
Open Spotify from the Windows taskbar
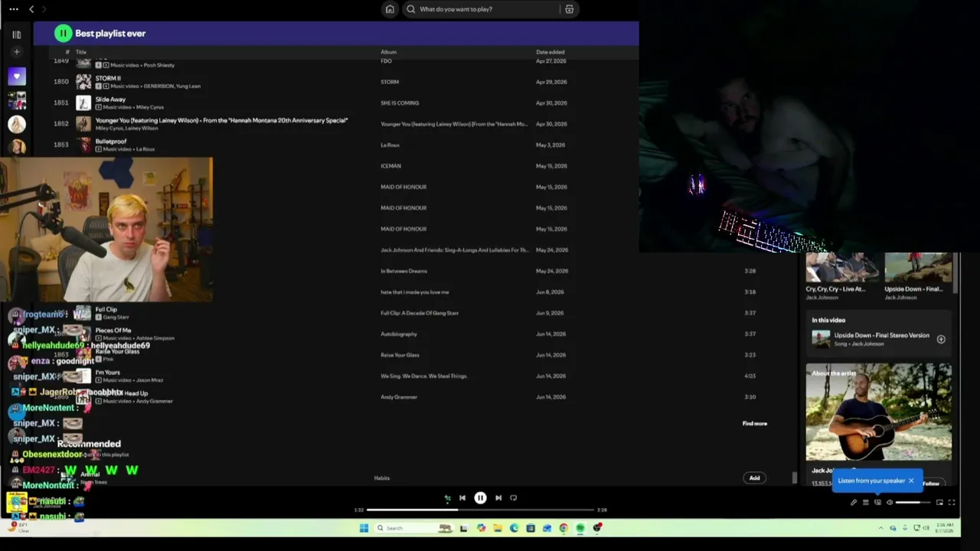click(x=580, y=528)
